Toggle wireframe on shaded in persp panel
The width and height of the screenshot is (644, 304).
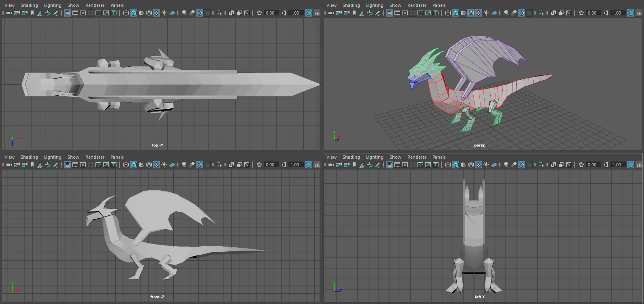point(471,13)
